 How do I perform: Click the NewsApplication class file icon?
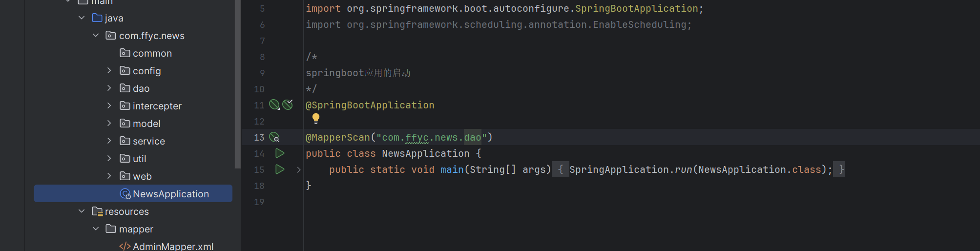pyautogui.click(x=125, y=194)
